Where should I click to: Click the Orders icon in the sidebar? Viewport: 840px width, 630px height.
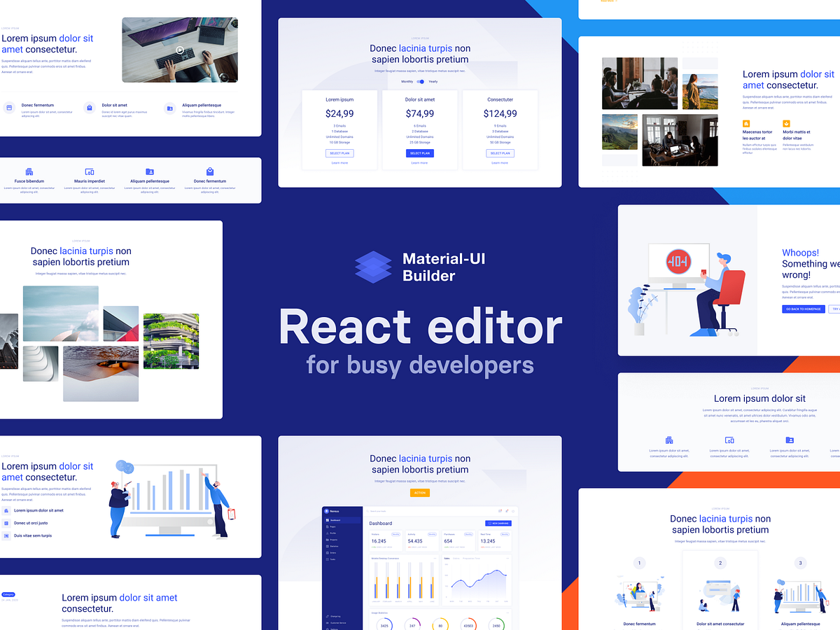tap(326, 553)
